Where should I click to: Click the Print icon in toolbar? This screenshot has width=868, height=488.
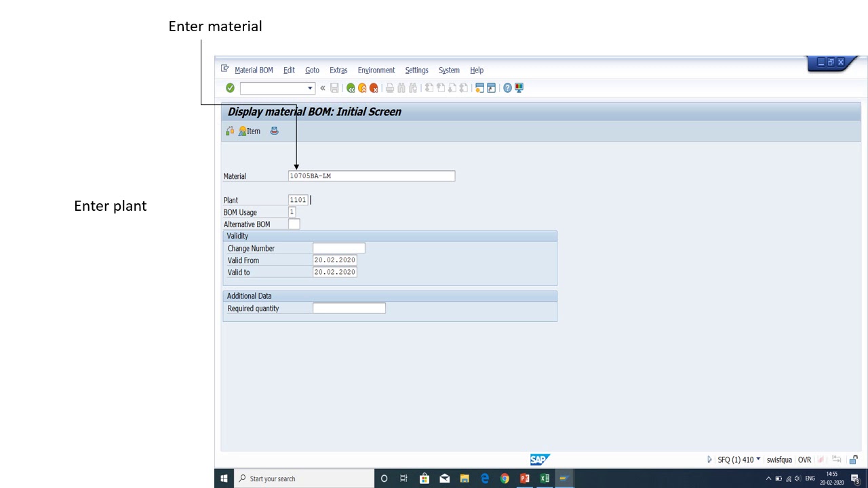[x=390, y=88]
